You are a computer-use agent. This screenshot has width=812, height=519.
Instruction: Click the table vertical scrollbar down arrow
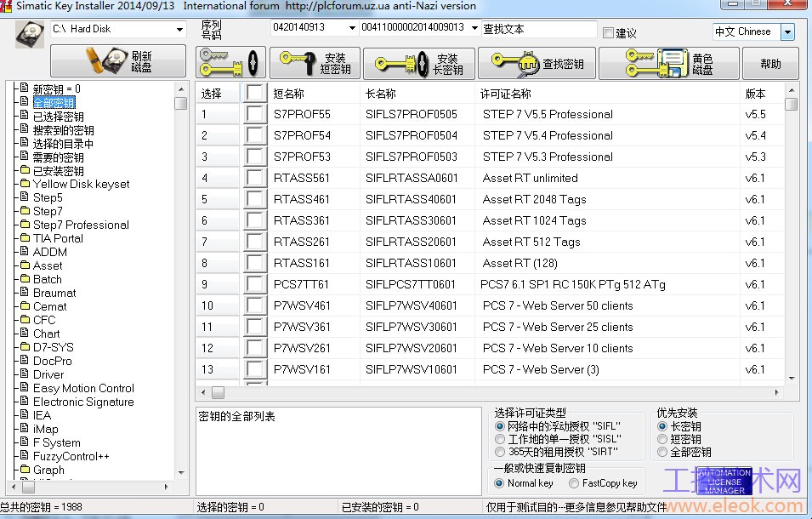[792, 378]
